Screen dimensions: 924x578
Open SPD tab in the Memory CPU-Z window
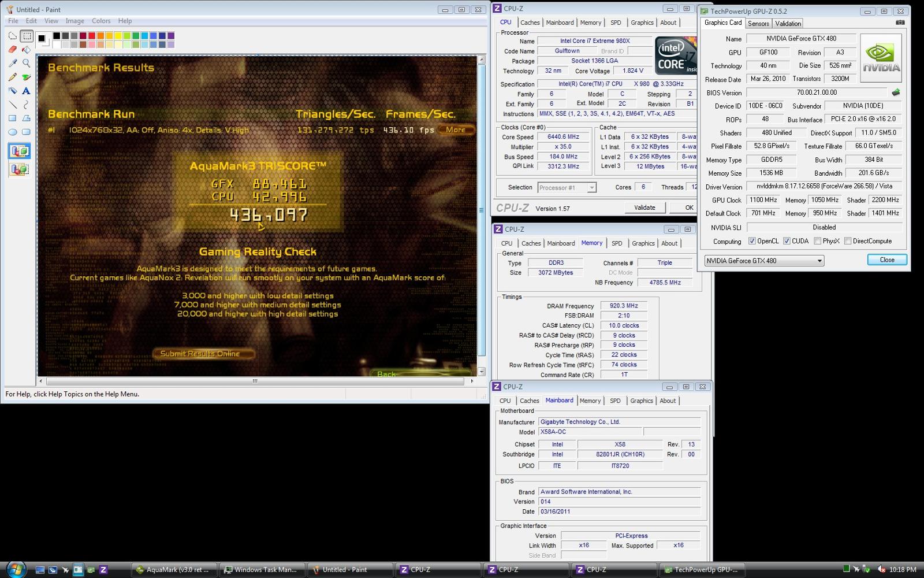tap(617, 243)
